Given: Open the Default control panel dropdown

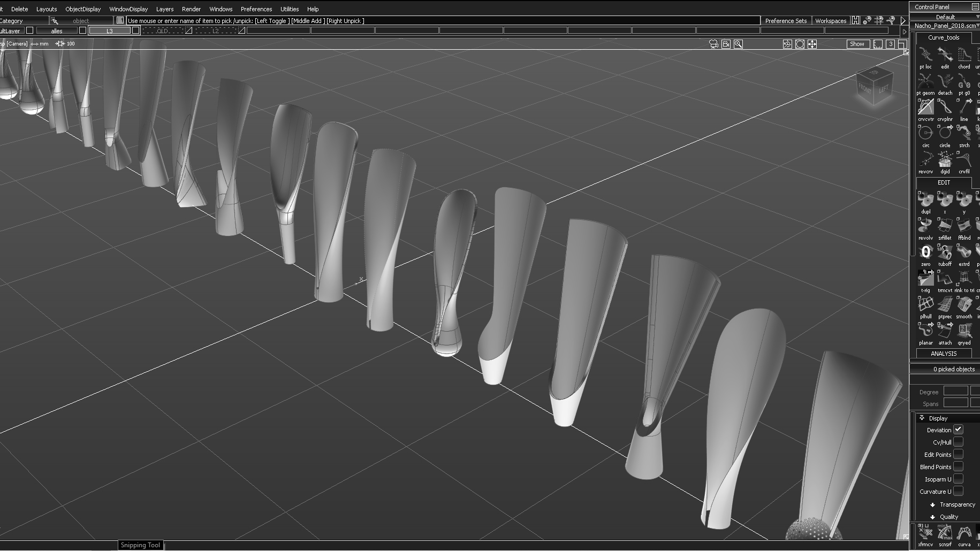Looking at the screenshot, I should click(945, 17).
